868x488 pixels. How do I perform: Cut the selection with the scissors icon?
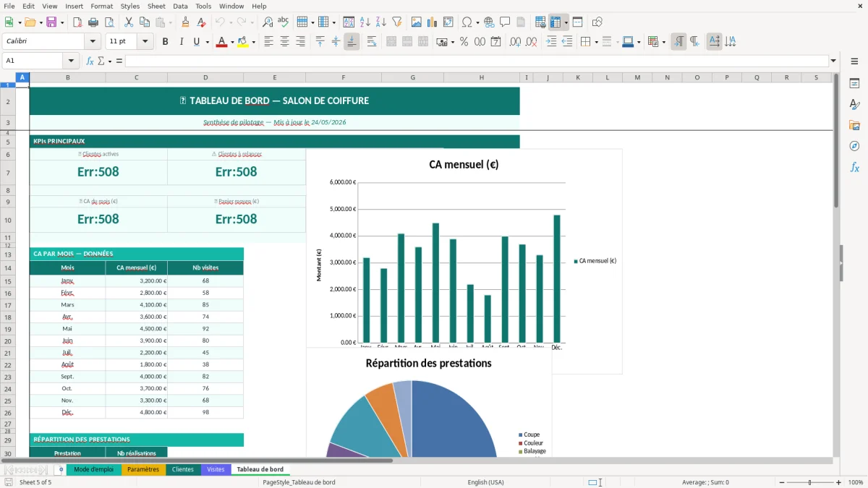pos(129,22)
